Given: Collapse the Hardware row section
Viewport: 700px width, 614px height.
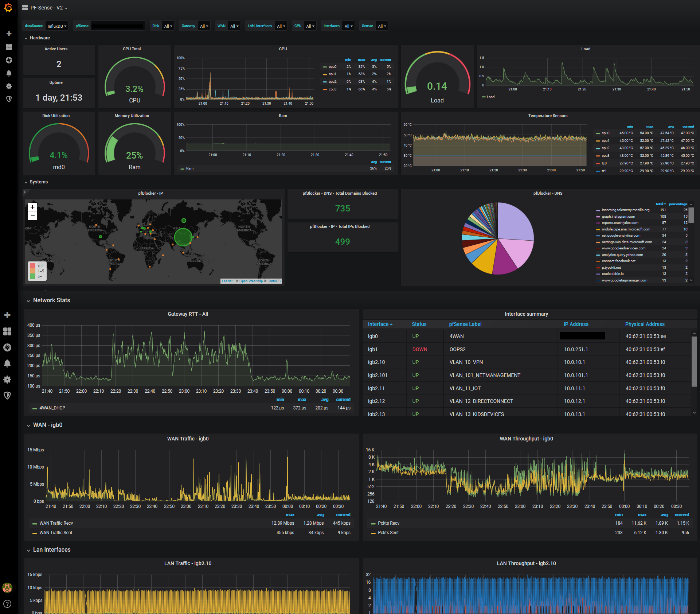Looking at the screenshot, I should tap(39, 38).
